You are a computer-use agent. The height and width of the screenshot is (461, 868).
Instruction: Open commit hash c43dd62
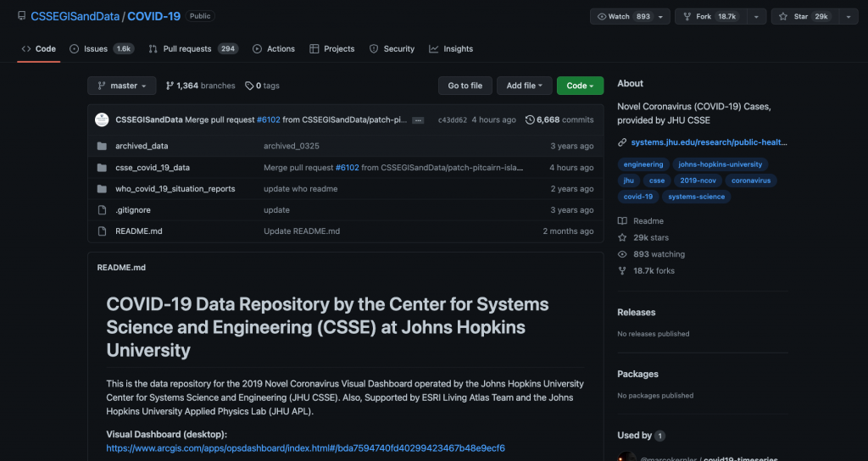(453, 120)
